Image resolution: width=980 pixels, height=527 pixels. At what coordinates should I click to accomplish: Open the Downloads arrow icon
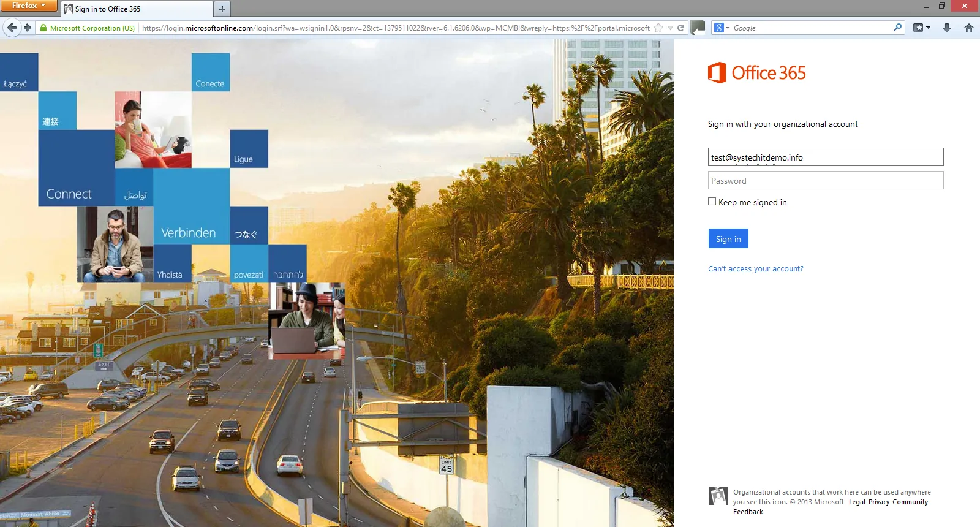click(x=947, y=28)
